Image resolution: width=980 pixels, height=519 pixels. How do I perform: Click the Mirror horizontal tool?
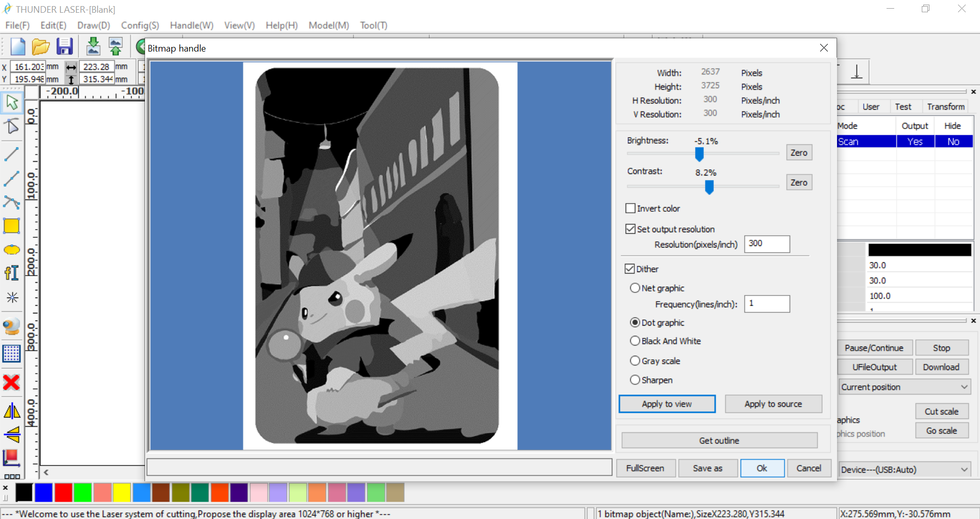12,411
